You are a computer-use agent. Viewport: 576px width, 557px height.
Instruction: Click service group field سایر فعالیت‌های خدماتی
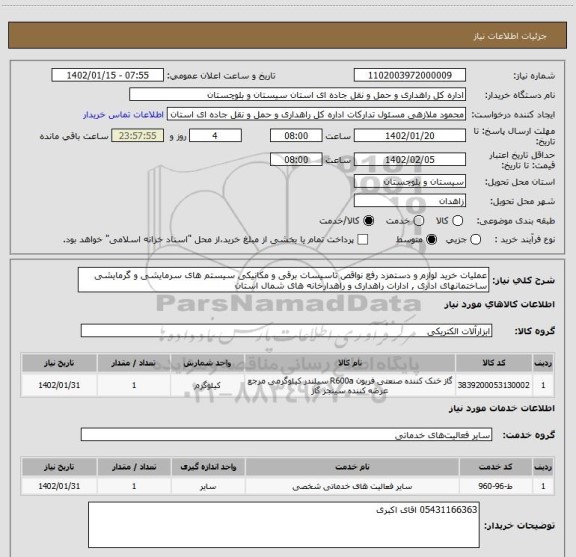[286, 435]
